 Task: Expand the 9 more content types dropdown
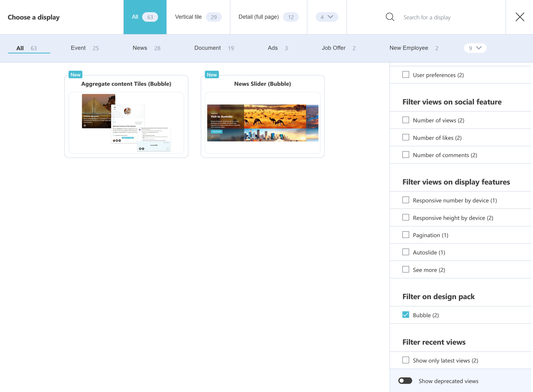pyautogui.click(x=475, y=48)
